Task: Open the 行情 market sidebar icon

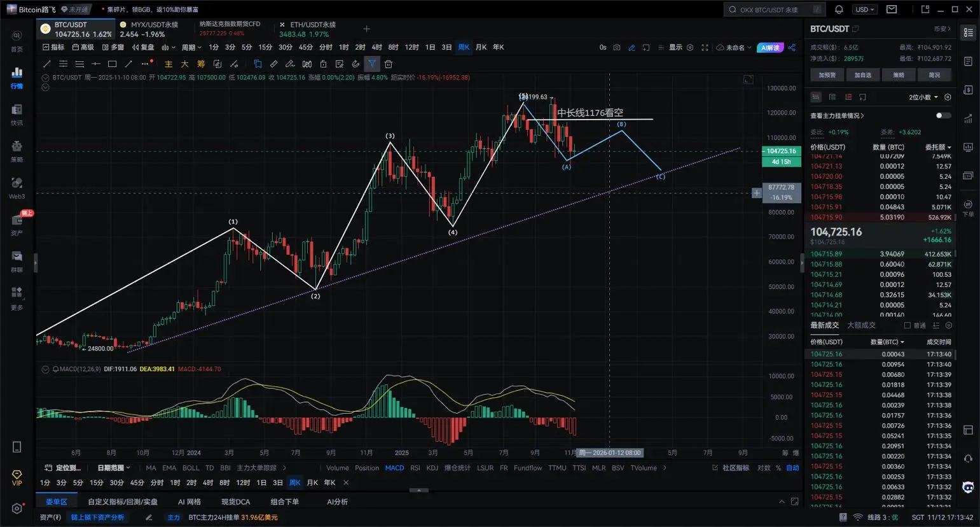Action: 17,77
